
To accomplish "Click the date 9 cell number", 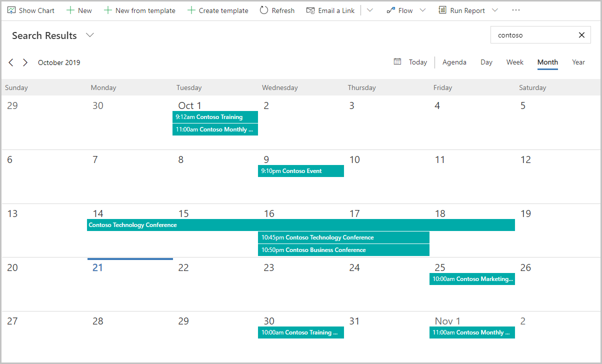I will click(x=266, y=159).
